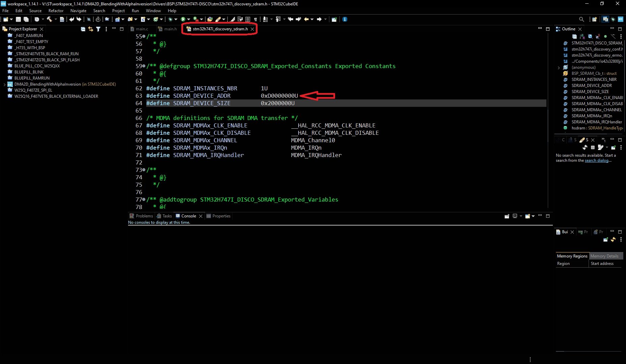Close the stm32h747i_discovery_sdram.h tab
Viewport: 626px width, 364px height.
pyautogui.click(x=252, y=29)
